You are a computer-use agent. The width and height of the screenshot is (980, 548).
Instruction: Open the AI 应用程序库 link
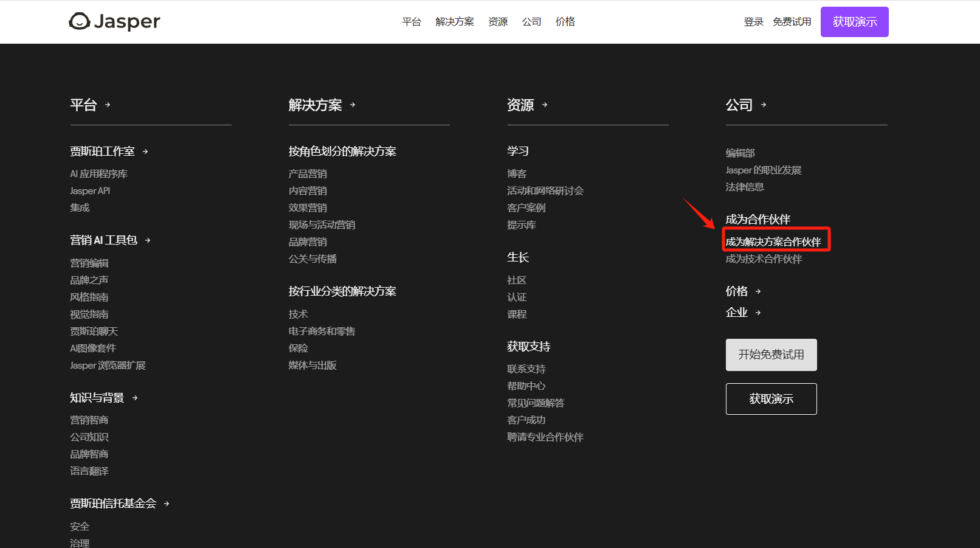point(98,174)
